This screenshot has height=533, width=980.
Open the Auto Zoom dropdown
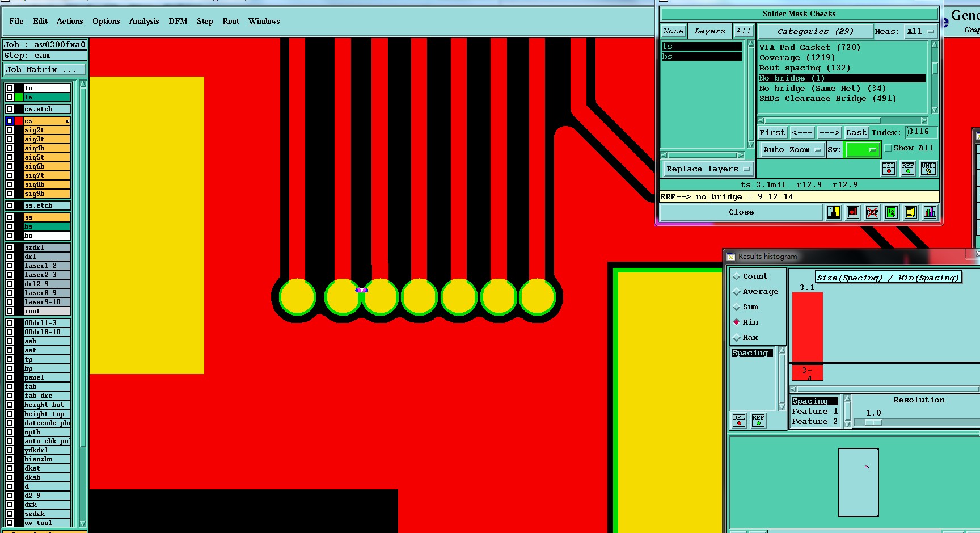[x=792, y=150]
